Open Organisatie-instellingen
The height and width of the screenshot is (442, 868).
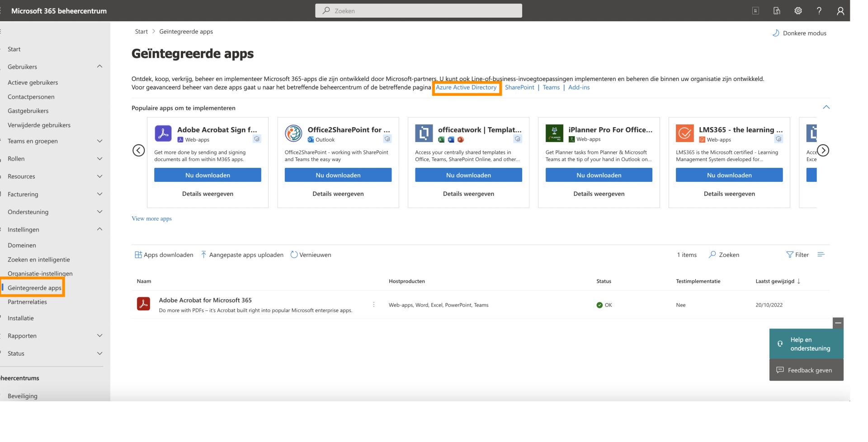tap(40, 274)
